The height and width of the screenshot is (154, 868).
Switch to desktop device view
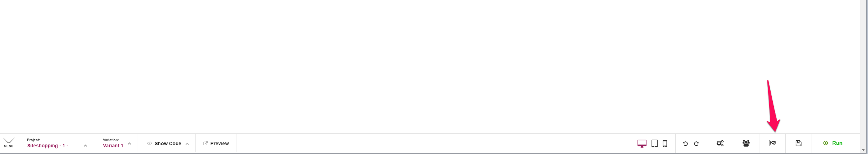pos(642,143)
